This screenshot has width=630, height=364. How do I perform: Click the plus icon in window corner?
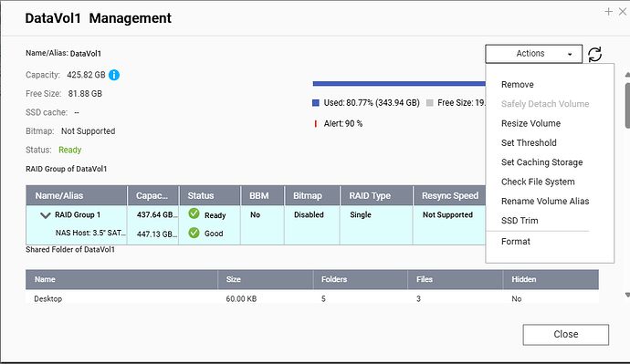tap(609, 12)
